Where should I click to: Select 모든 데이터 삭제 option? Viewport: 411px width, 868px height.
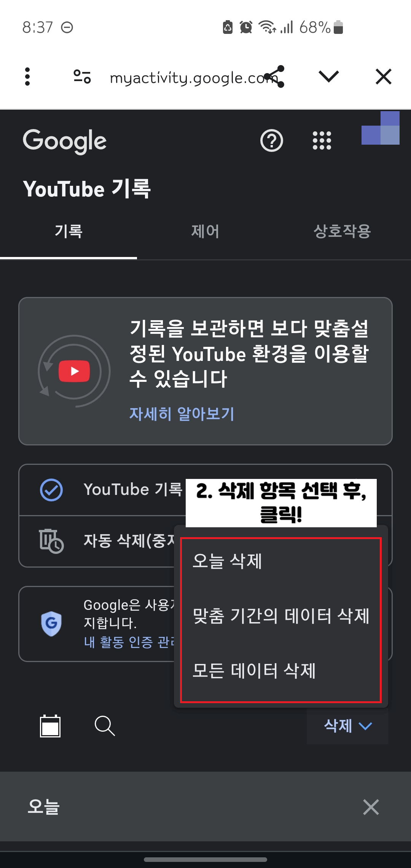(x=281, y=671)
